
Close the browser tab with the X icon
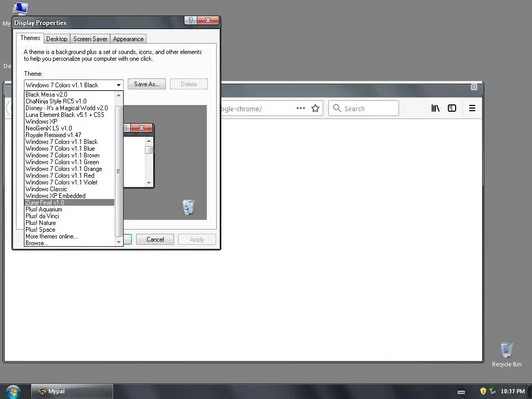coord(474,87)
